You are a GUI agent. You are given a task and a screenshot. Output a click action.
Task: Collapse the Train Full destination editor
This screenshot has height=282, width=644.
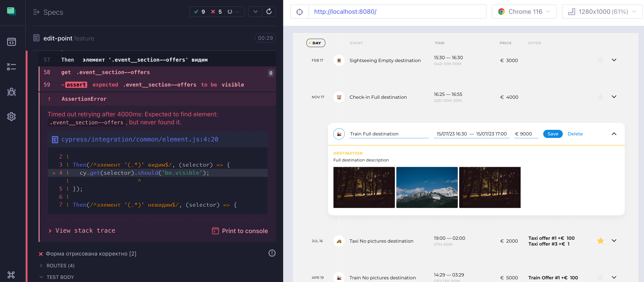point(614,134)
